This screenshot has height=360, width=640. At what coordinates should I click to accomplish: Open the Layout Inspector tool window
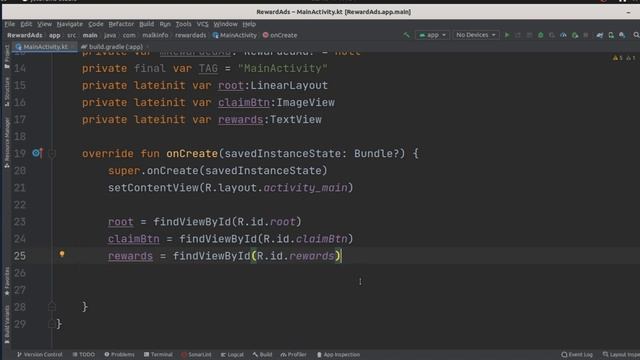point(621,355)
